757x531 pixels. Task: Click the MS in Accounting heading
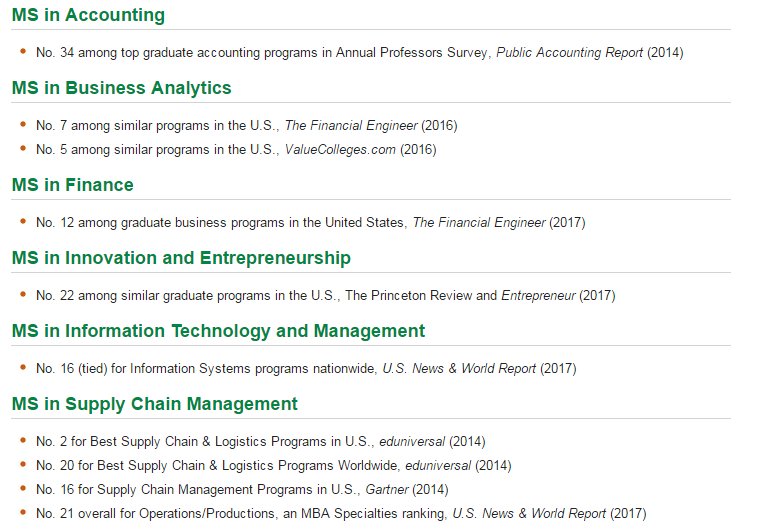click(x=88, y=15)
